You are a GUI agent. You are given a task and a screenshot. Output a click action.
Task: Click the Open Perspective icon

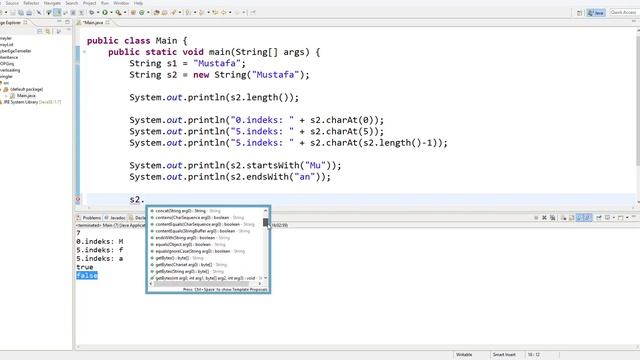[579, 13]
